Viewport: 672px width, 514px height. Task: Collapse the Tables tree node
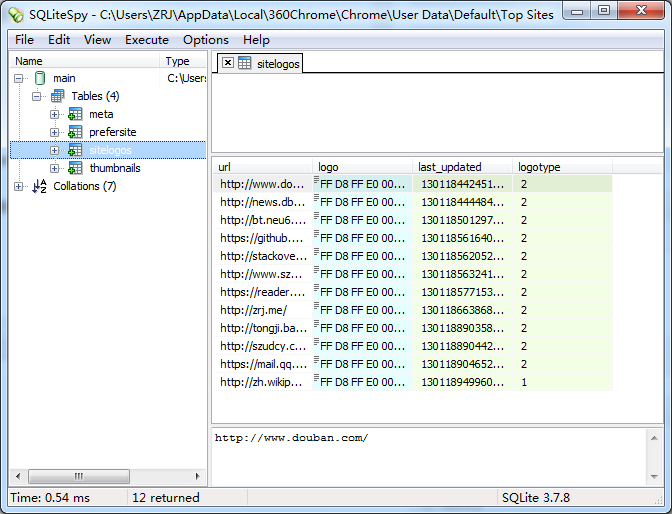point(37,96)
